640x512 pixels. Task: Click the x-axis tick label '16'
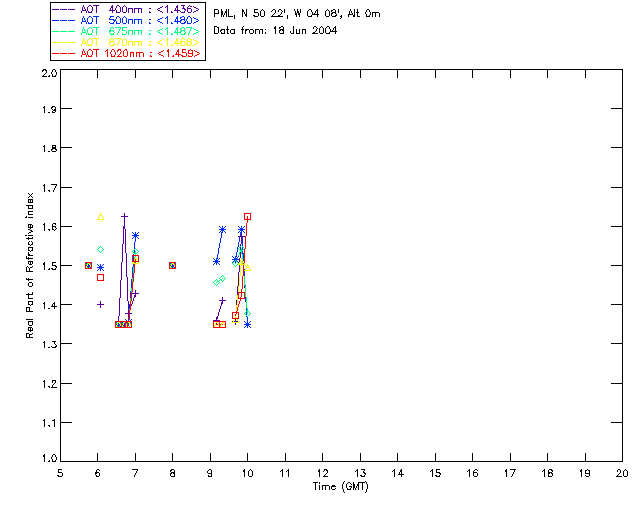tap(472, 473)
